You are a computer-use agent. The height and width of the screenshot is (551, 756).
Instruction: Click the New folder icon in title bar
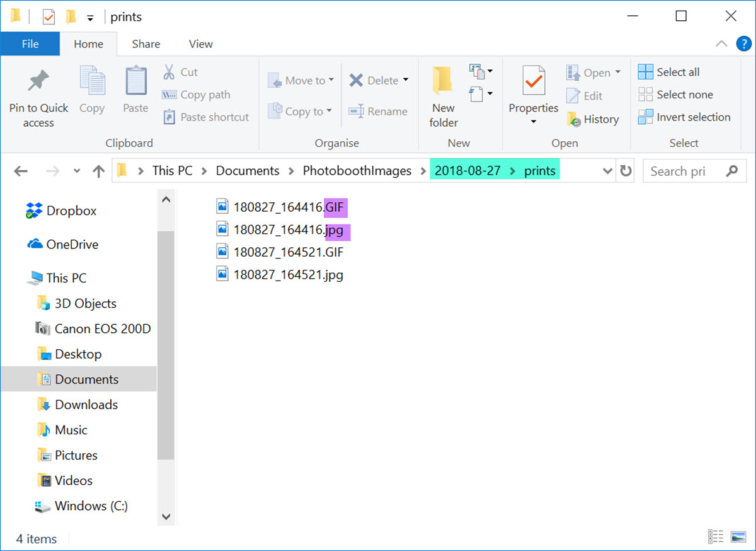[x=71, y=17]
